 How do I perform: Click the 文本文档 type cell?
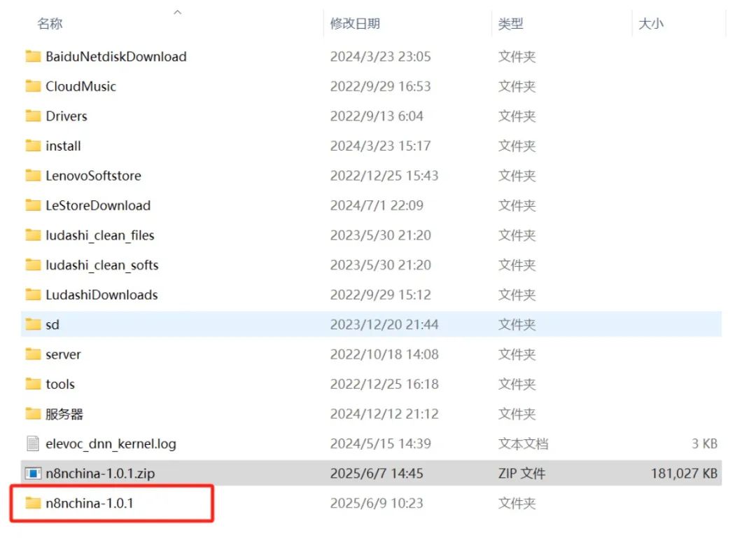523,443
